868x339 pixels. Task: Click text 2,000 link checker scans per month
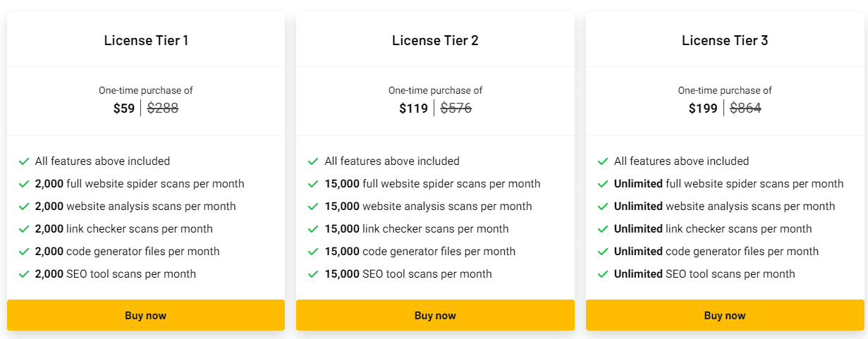click(x=124, y=229)
